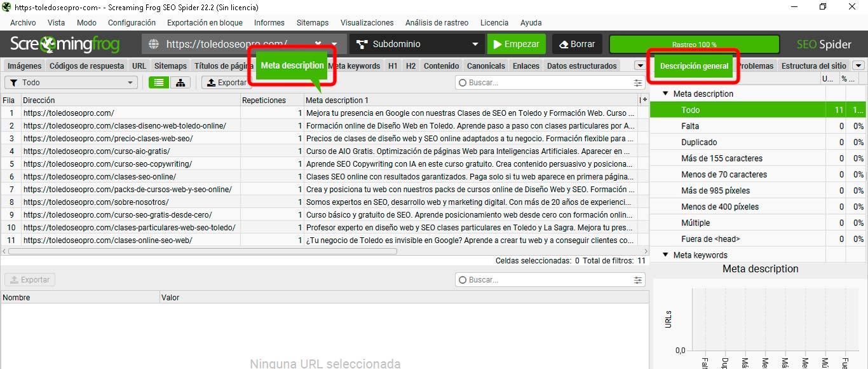Viewport: 868px width, 369px height.
Task: Click Borrar to clear the crawl
Action: click(576, 44)
